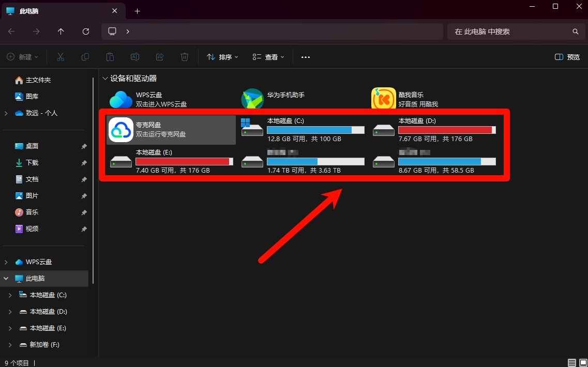588x367 pixels.
Task: Click 下载 in the sidebar
Action: tap(31, 162)
